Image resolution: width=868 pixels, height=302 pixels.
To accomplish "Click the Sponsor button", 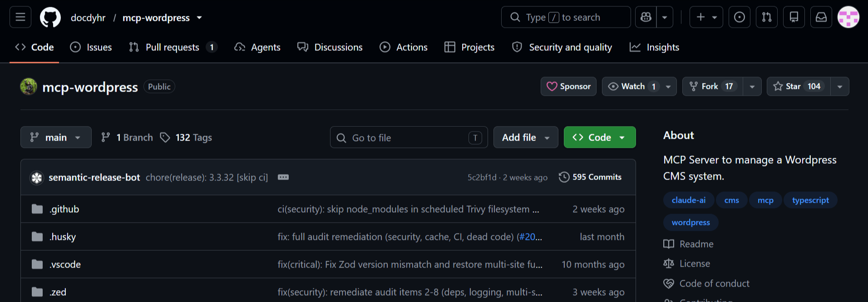I will [x=568, y=86].
